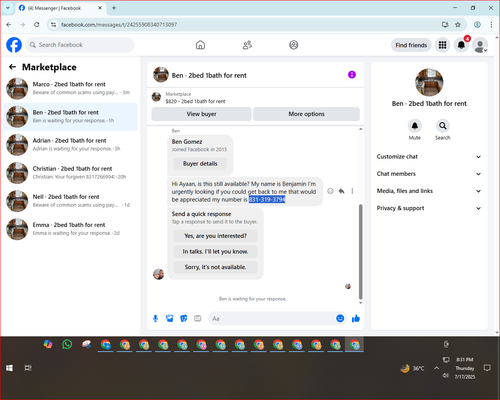This screenshot has height=400, width=500.
Task: Focus the Aa message input field
Action: point(272,319)
